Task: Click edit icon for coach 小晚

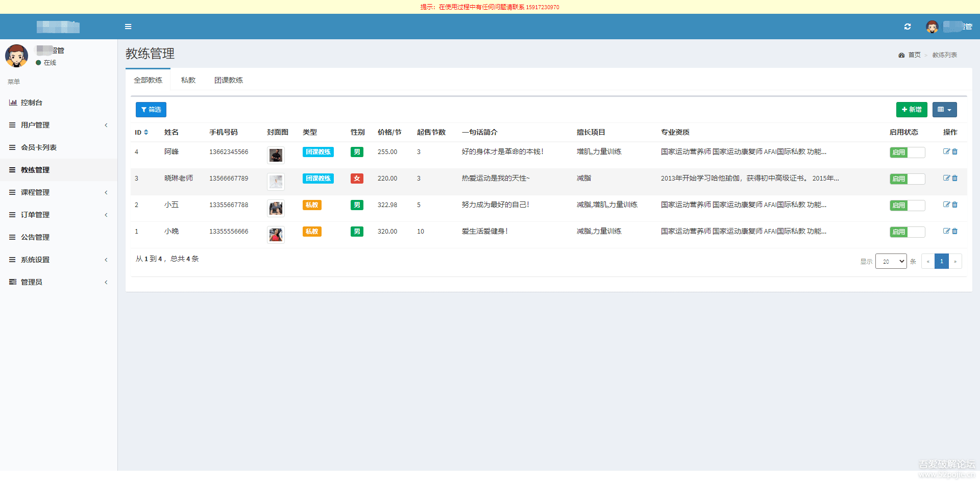Action: click(x=946, y=231)
